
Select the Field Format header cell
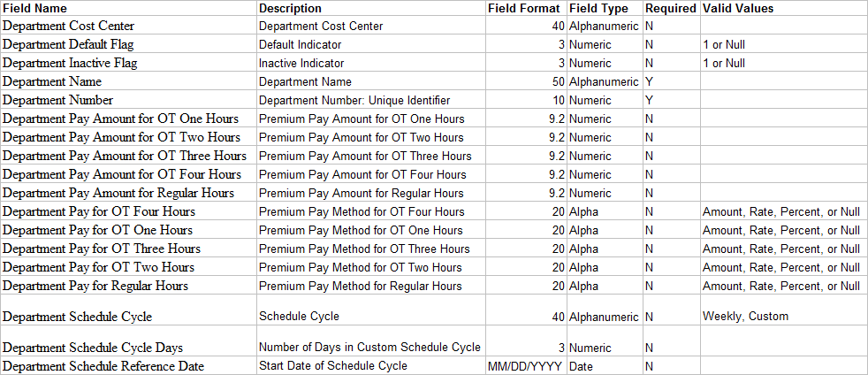(524, 8)
